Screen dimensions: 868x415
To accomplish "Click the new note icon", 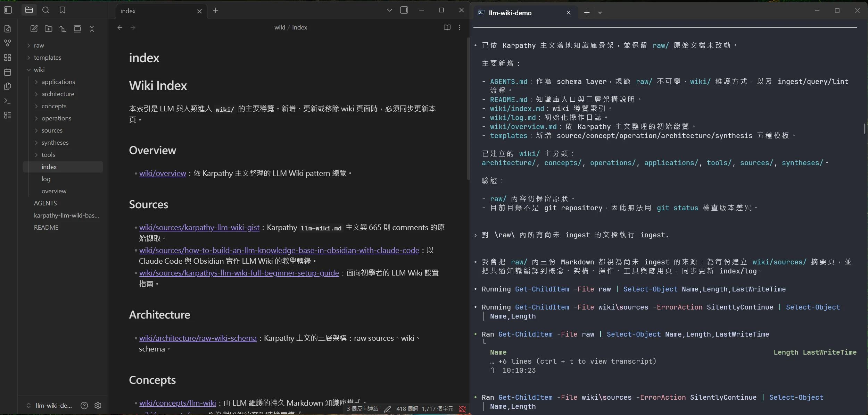I will click(34, 29).
